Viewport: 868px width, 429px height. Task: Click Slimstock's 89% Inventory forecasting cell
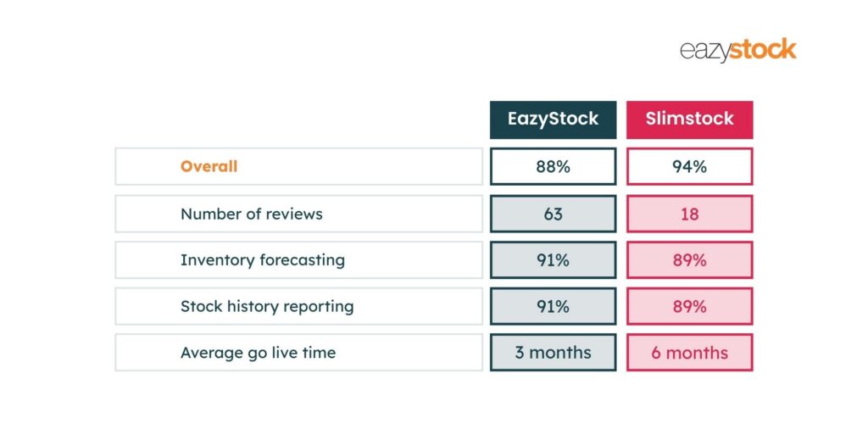[689, 260]
